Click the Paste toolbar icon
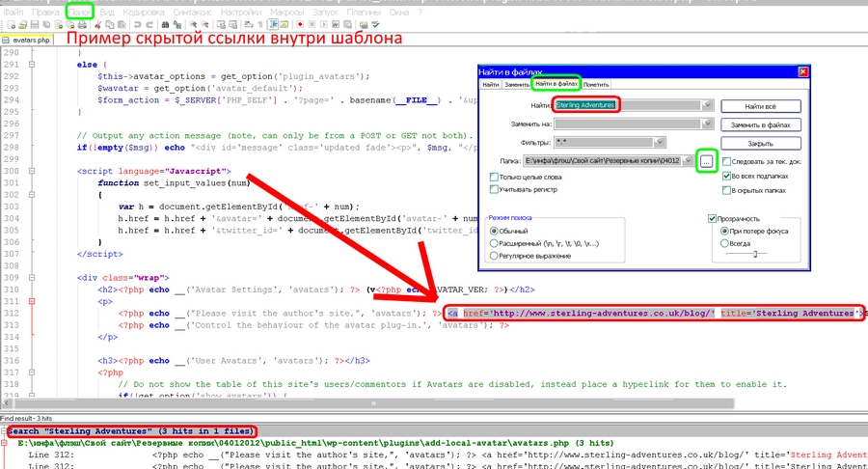Screen dimensions: 868x469 point(122,25)
